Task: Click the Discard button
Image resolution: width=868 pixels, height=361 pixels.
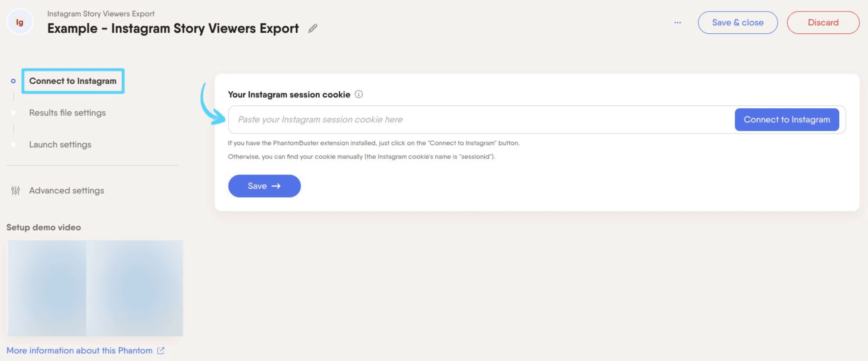Action: (x=823, y=23)
